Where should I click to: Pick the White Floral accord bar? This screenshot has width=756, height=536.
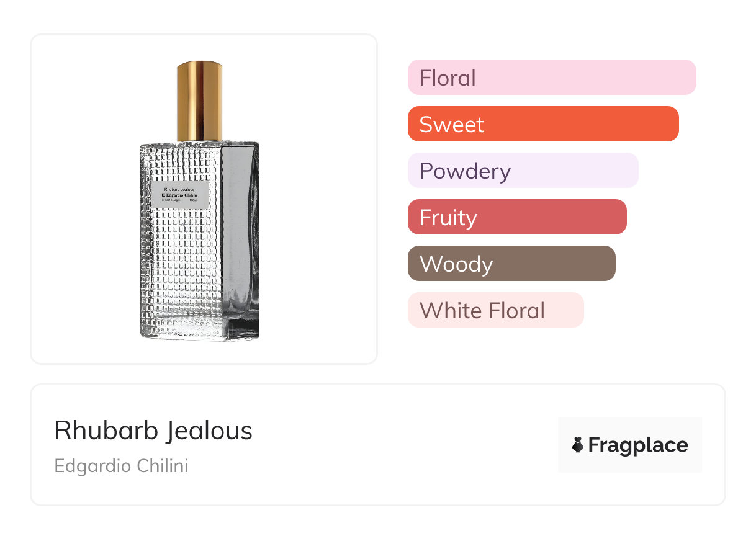(495, 310)
